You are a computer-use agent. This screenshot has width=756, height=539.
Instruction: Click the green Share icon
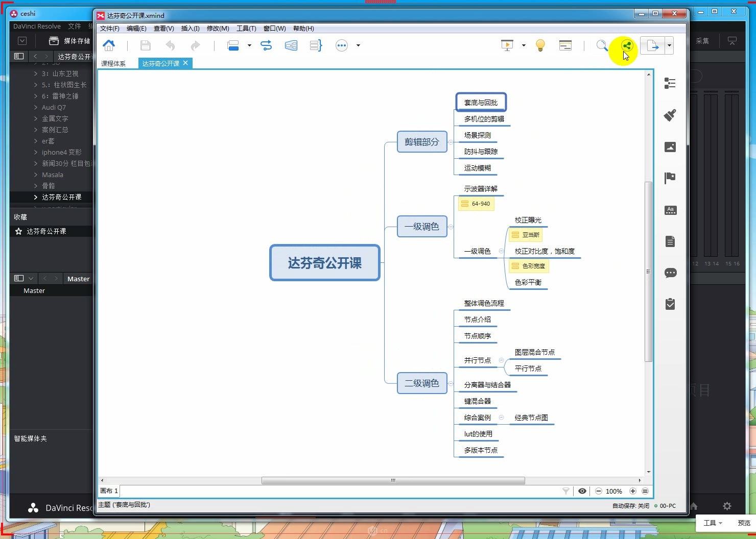pos(627,45)
